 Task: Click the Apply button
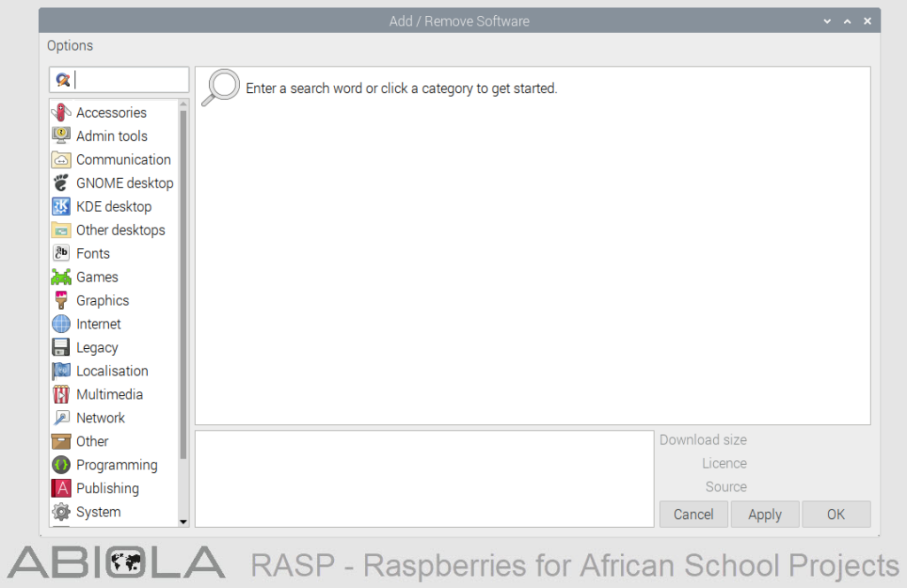click(x=764, y=514)
